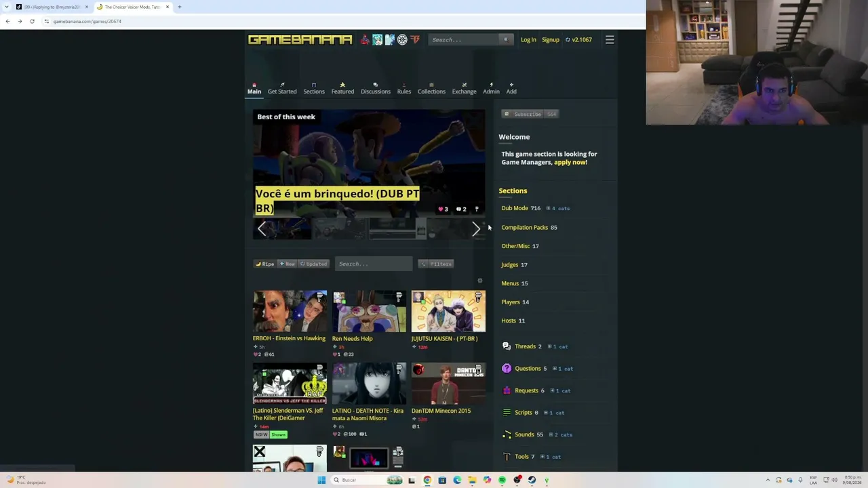Open the Featured tab
The height and width of the screenshot is (488, 868).
click(x=342, y=89)
